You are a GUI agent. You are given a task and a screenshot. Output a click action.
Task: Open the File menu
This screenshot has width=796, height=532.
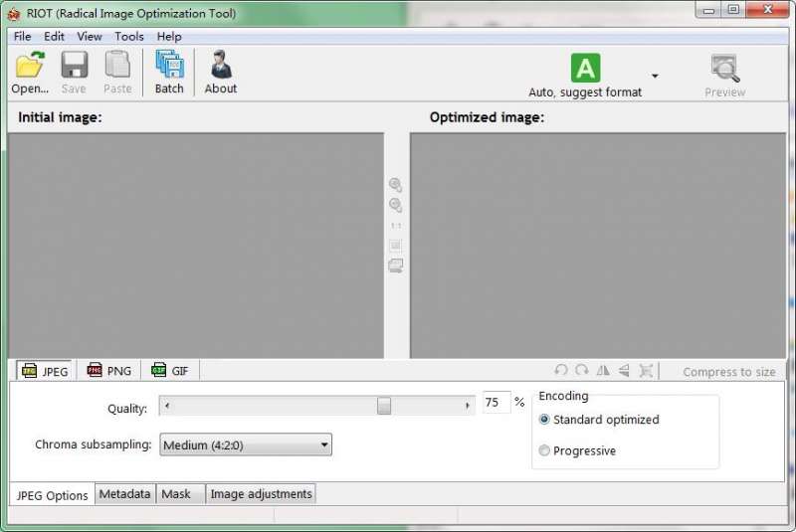point(22,37)
